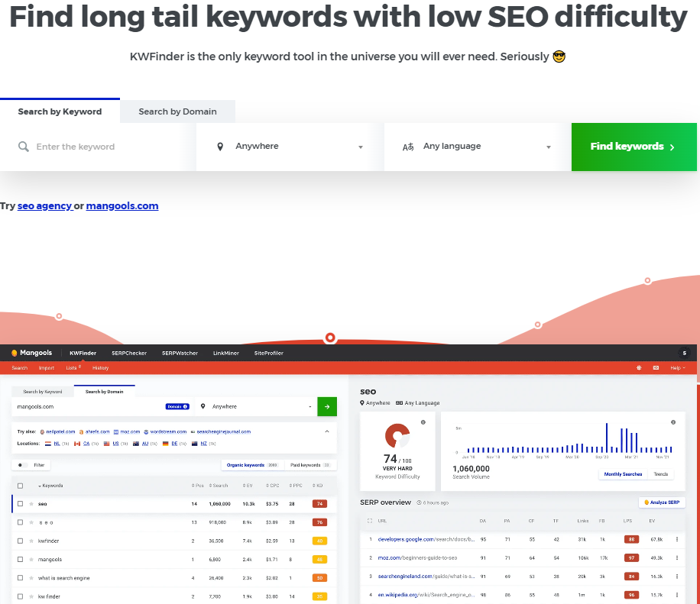The height and width of the screenshot is (604, 700).
Task: Open SiteProfiler in Mangools nav bar
Action: pyautogui.click(x=269, y=353)
